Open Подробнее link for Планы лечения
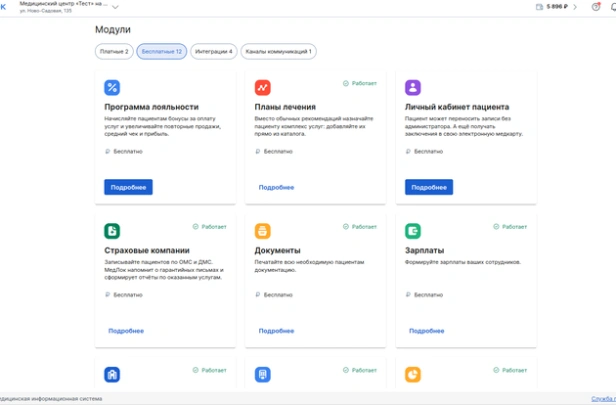The width and height of the screenshot is (616, 405). tap(276, 187)
